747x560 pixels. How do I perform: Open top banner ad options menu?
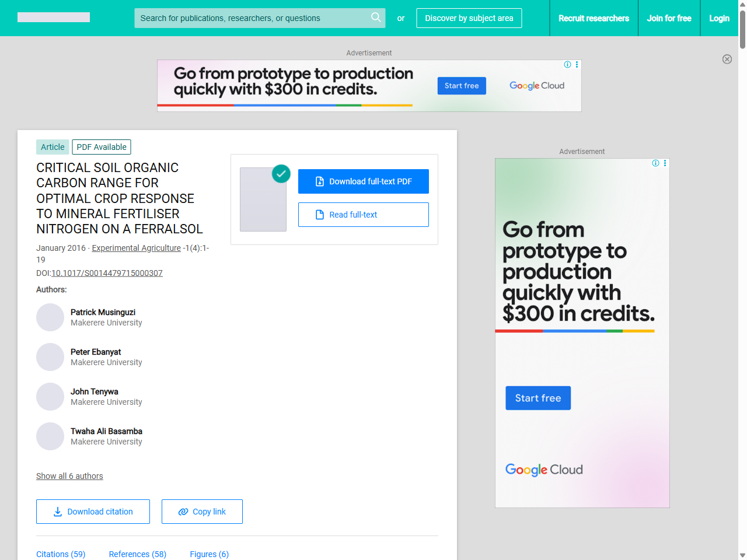click(577, 65)
